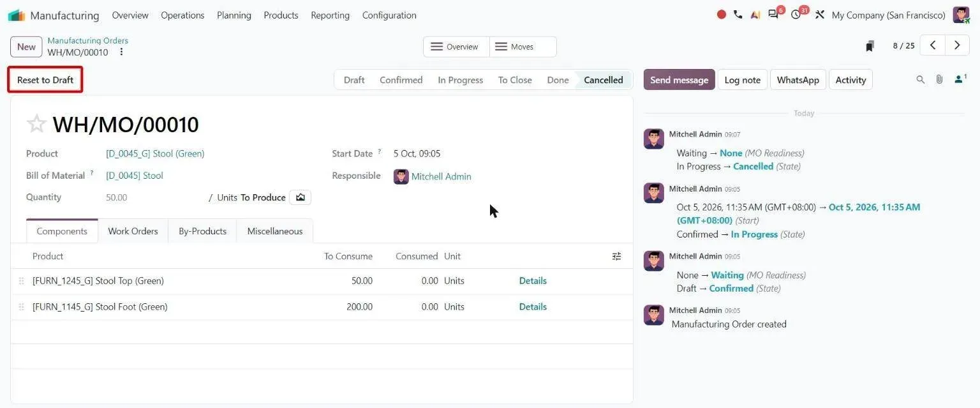Image resolution: width=980 pixels, height=408 pixels.
Task: Open Configuration menu
Action: pos(389,15)
